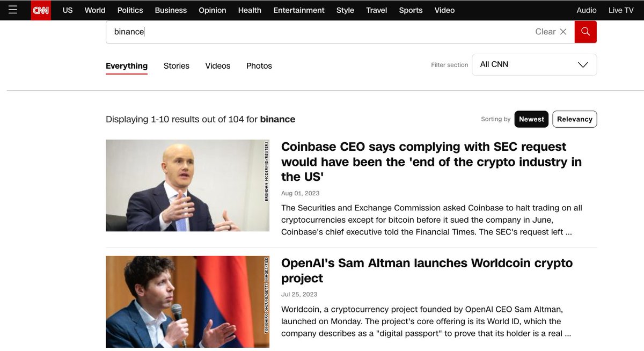The image size is (644, 351).
Task: Click the Worldcoin article summary text
Action: 426,321
